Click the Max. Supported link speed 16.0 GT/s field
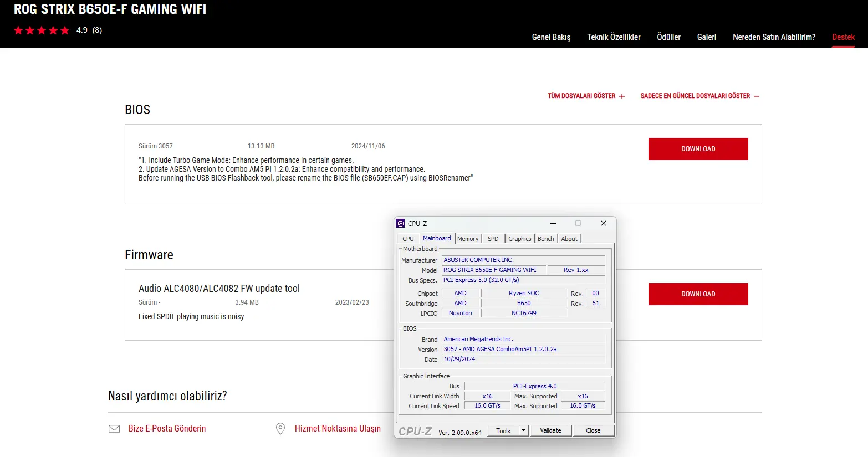This screenshot has width=868, height=457. pos(583,406)
